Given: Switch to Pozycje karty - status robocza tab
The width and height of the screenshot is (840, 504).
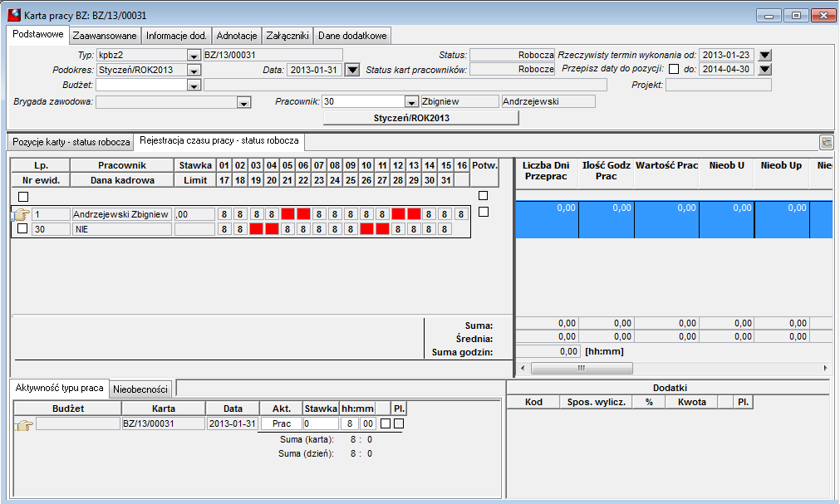Looking at the screenshot, I should (x=71, y=142).
